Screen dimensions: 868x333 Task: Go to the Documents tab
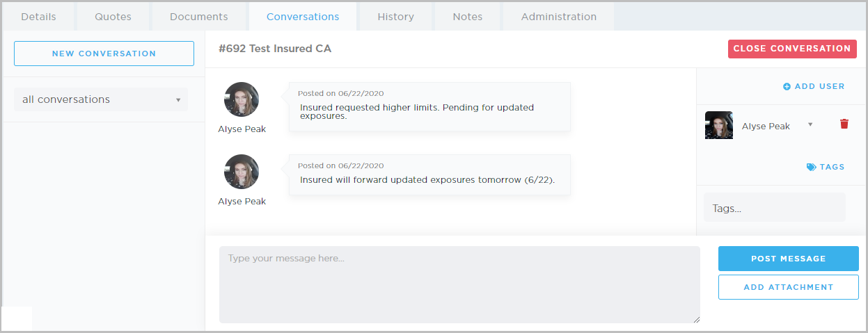198,17
